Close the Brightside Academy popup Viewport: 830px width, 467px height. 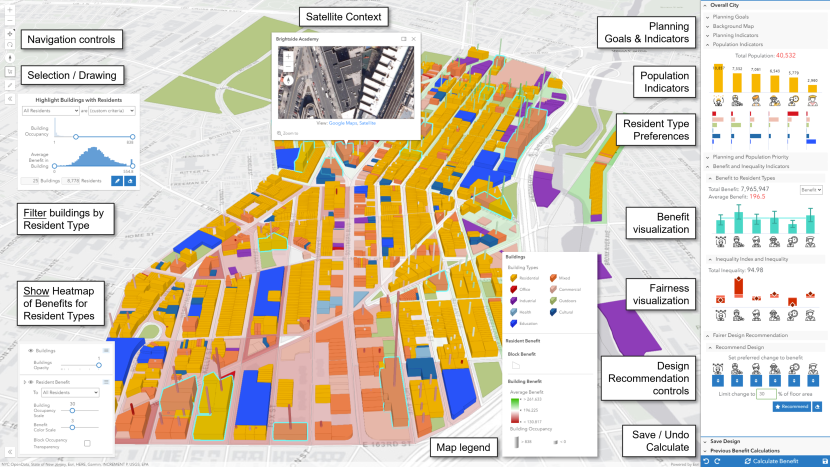[x=413, y=39]
